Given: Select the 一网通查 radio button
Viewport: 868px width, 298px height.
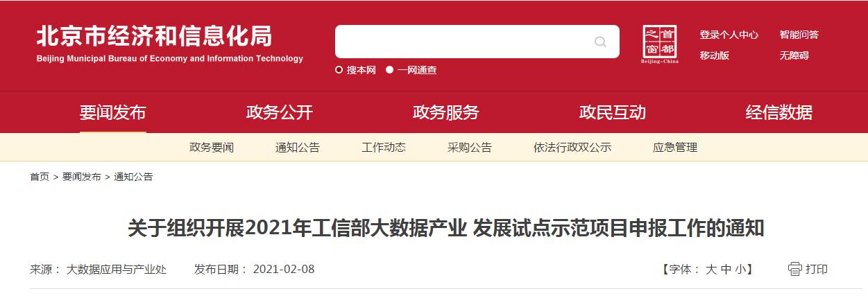Looking at the screenshot, I should click(x=389, y=70).
